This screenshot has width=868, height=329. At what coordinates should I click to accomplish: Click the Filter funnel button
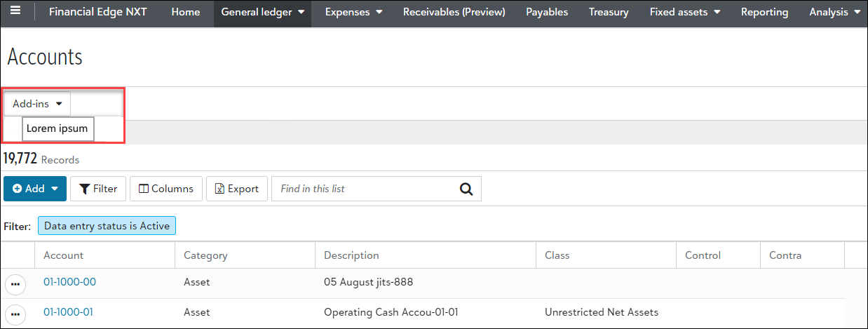97,189
